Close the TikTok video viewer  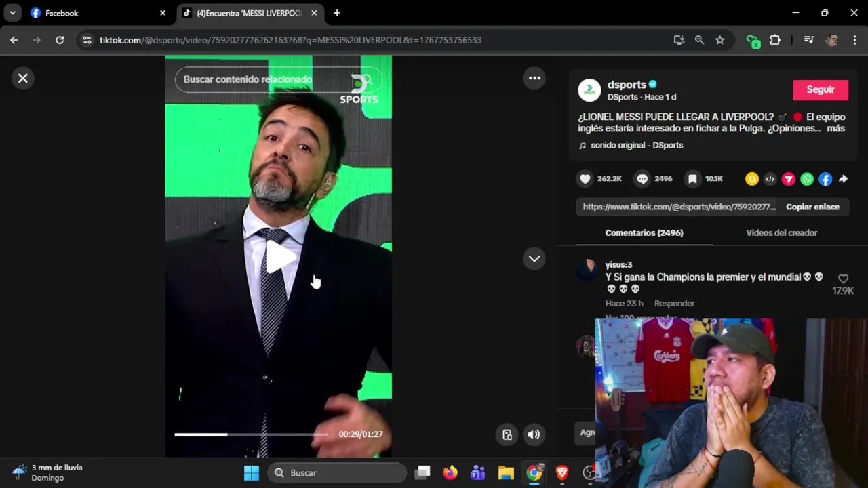22,78
